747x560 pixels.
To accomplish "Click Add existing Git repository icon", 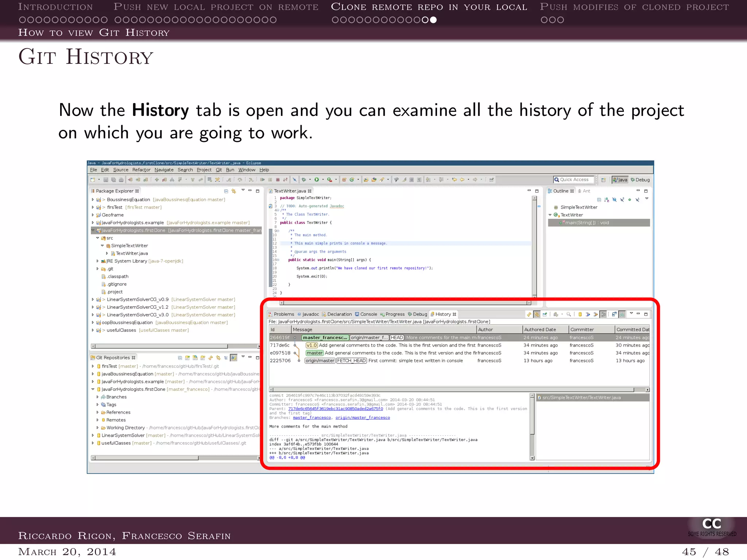I will [187, 358].
